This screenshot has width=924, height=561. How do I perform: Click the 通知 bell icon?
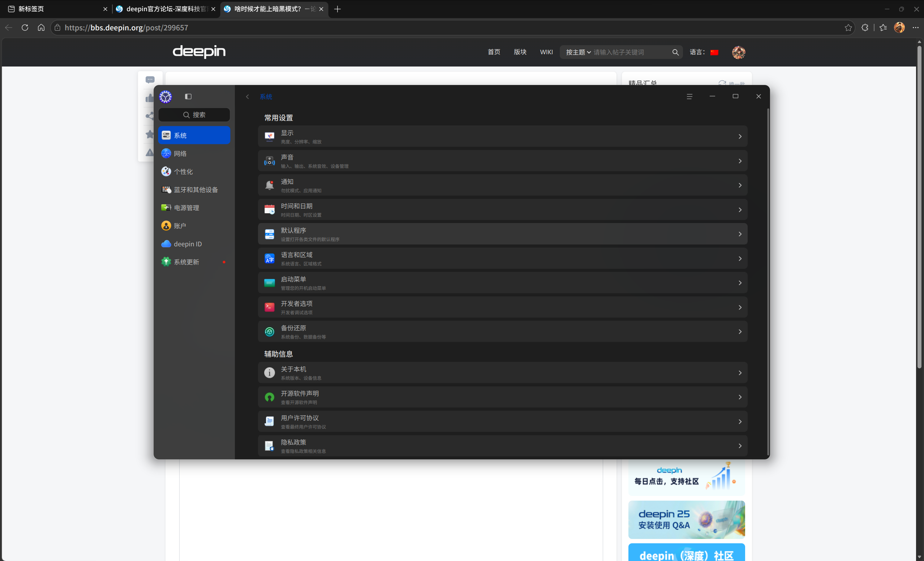pyautogui.click(x=269, y=185)
